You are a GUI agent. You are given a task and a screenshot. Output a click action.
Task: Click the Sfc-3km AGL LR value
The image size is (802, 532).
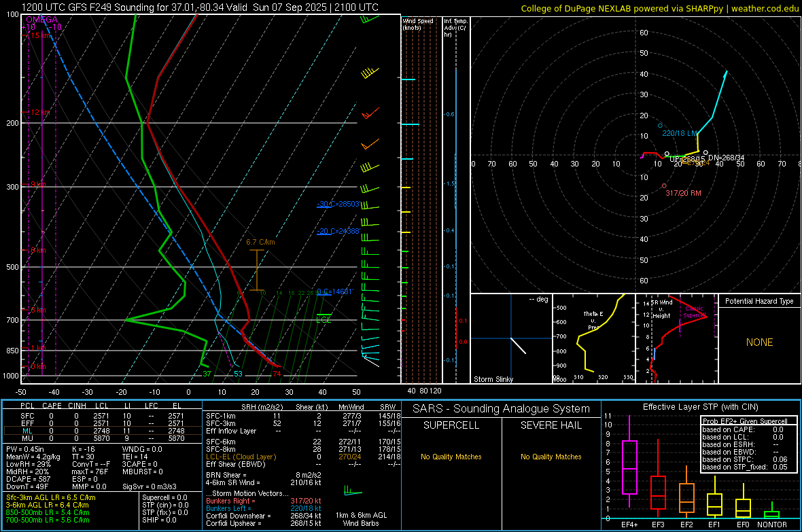tap(51, 497)
